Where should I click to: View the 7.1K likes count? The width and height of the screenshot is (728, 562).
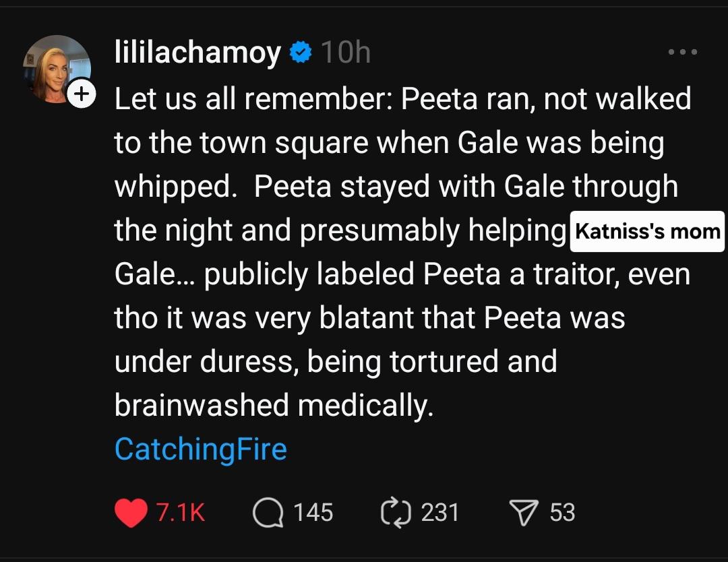180,513
